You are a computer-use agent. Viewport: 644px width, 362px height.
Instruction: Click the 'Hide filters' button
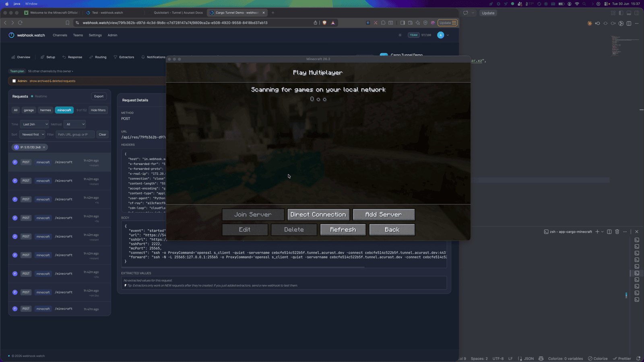coord(98,110)
